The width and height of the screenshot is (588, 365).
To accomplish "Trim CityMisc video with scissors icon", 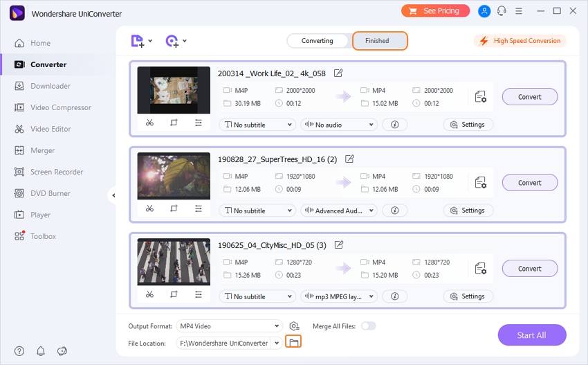I will (x=149, y=294).
